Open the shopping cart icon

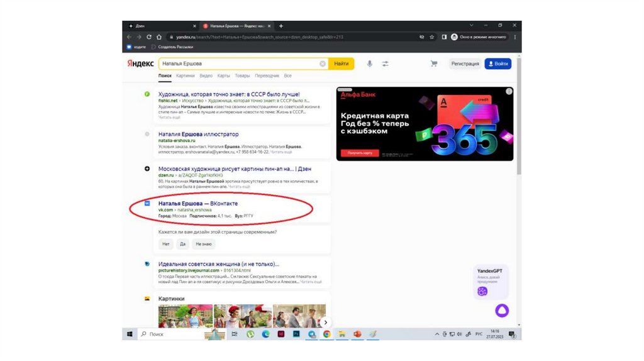(433, 64)
